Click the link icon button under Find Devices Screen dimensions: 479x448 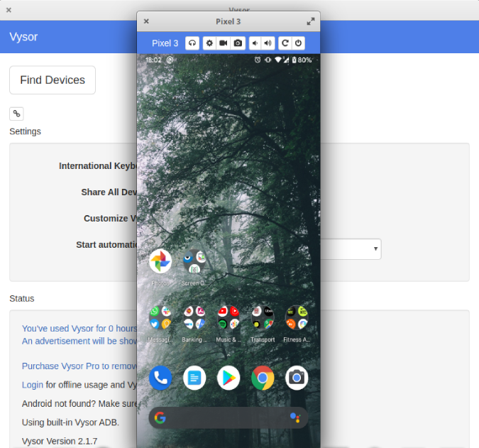tap(16, 114)
